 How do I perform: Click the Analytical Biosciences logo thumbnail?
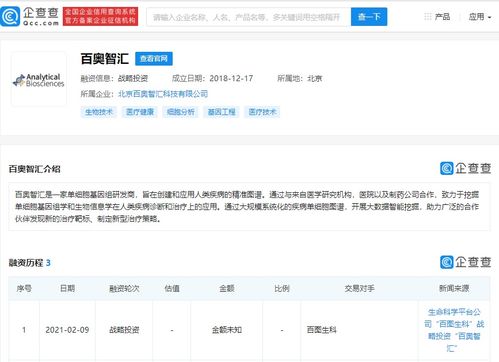(39, 79)
